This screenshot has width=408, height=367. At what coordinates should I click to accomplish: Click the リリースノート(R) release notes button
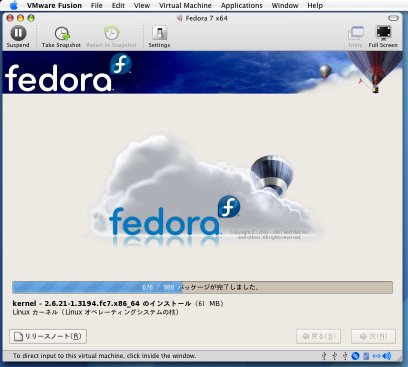click(x=48, y=336)
